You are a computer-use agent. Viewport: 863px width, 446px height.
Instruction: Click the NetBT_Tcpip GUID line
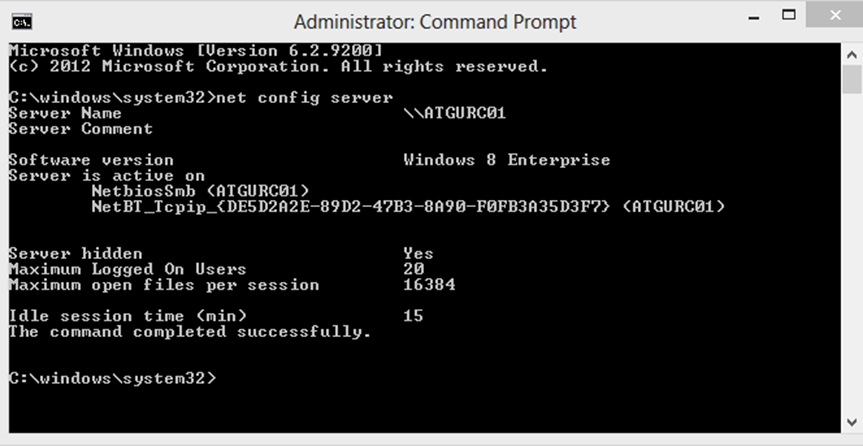(408, 206)
